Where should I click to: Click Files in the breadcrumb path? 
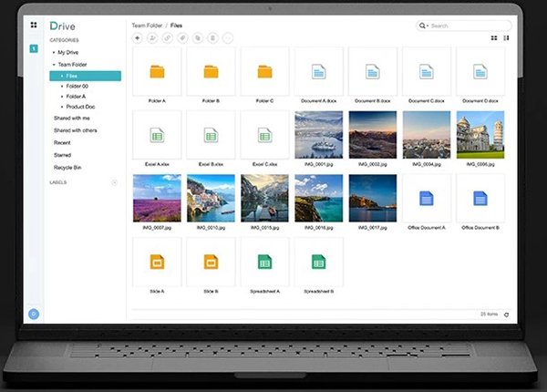(176, 26)
